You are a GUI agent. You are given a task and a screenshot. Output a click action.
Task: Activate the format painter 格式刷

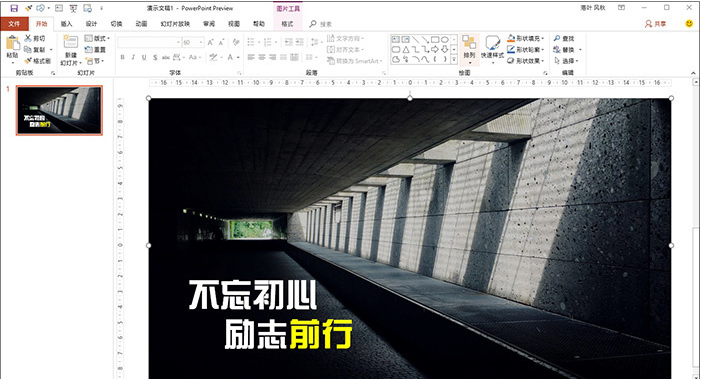(38, 61)
